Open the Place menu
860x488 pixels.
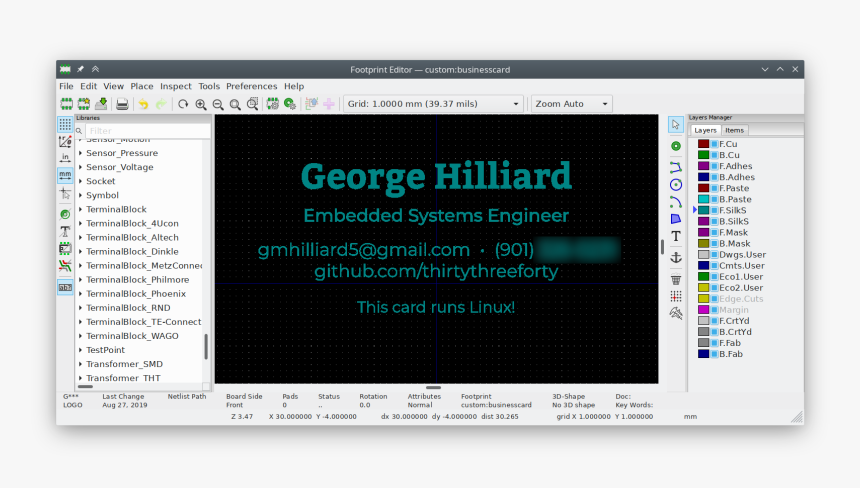click(142, 86)
